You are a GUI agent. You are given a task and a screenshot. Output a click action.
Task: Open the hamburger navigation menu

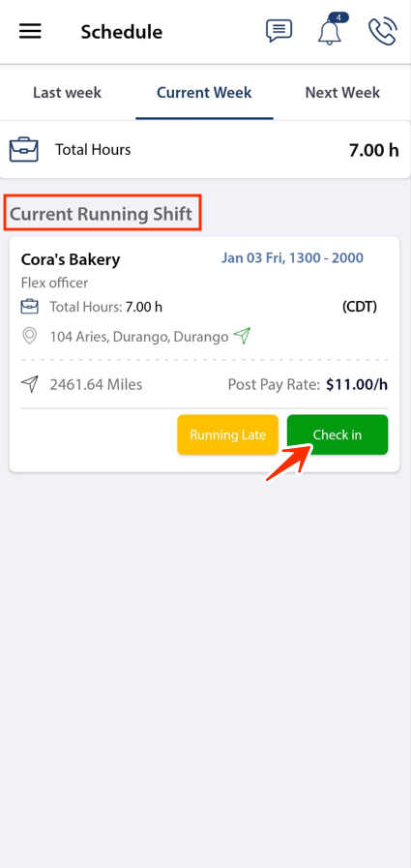tap(30, 32)
